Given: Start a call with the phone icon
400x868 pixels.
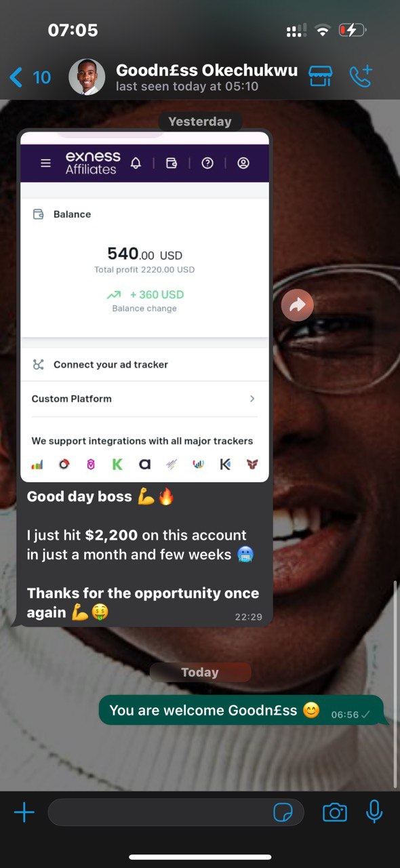Looking at the screenshot, I should pos(361,76).
